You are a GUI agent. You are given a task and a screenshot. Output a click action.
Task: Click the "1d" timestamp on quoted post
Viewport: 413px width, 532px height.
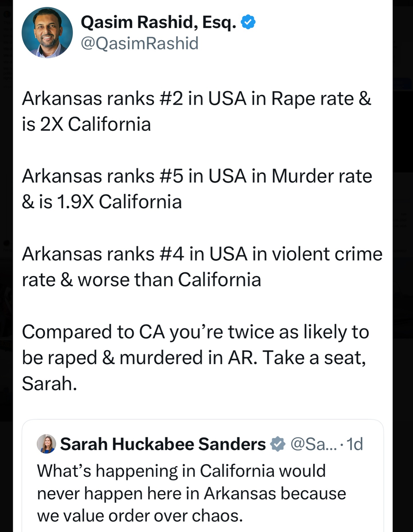pos(355,444)
